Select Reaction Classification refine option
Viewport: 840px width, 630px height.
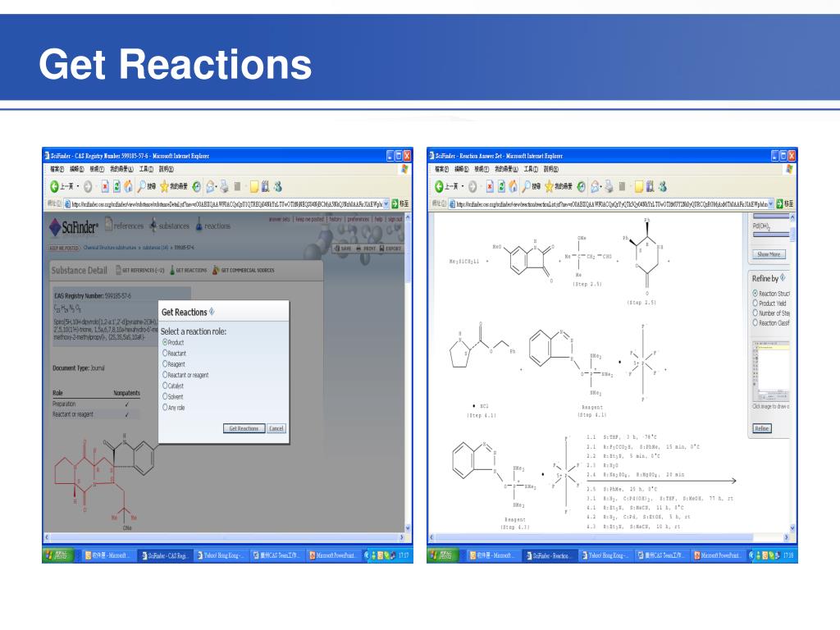(756, 322)
